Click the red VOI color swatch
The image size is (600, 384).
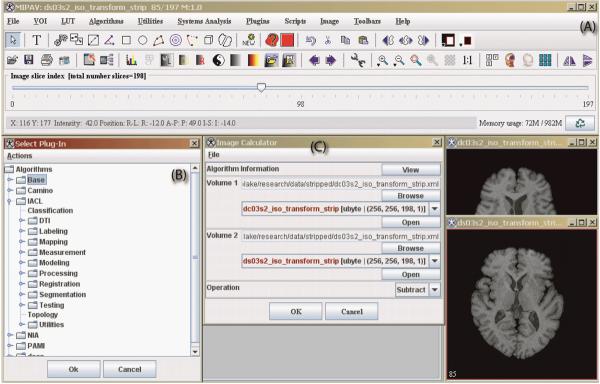pyautogui.click(x=287, y=40)
